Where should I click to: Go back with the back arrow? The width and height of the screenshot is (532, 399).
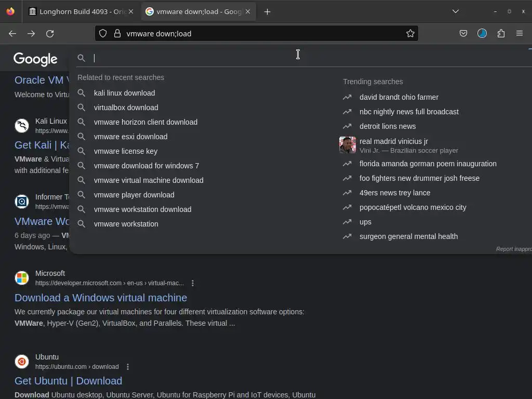pyautogui.click(x=12, y=34)
